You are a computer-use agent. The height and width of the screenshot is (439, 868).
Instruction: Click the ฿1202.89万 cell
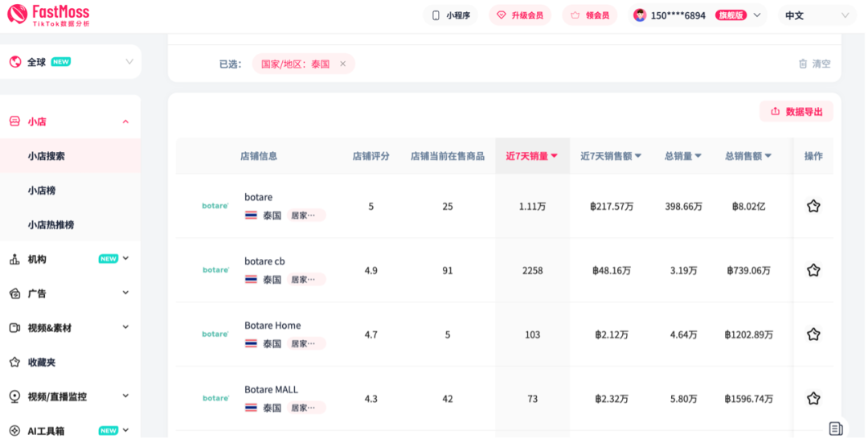(748, 335)
